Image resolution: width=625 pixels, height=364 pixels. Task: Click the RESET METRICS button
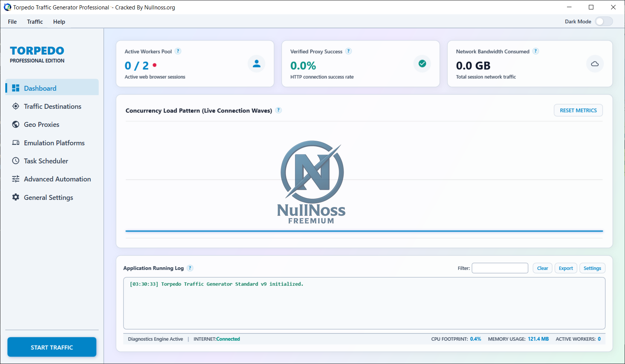pos(578,110)
